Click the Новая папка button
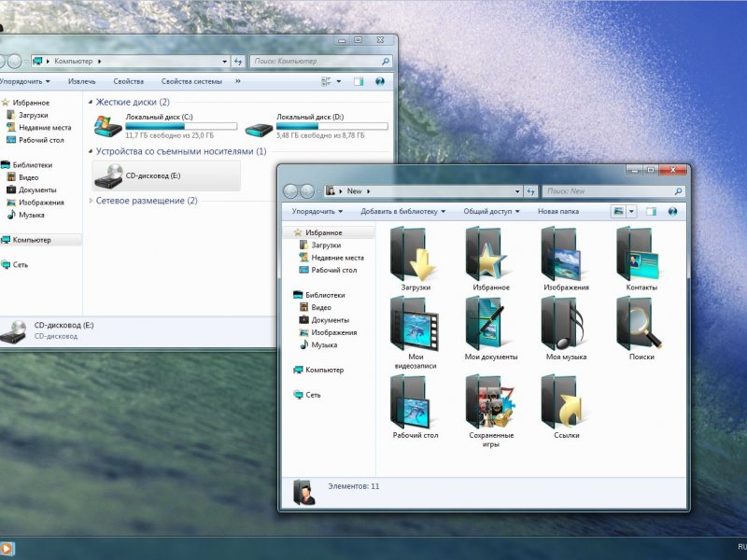Viewport: 747px width, 560px height. pyautogui.click(x=557, y=212)
